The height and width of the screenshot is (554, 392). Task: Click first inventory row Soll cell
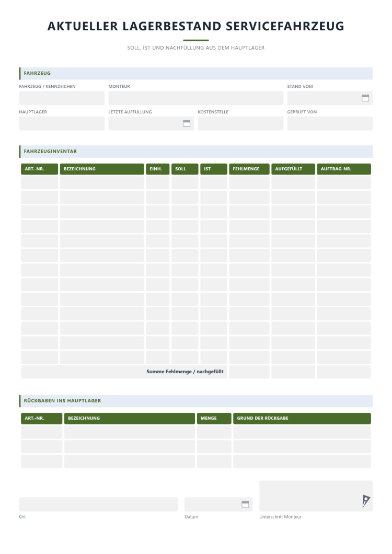tap(185, 183)
